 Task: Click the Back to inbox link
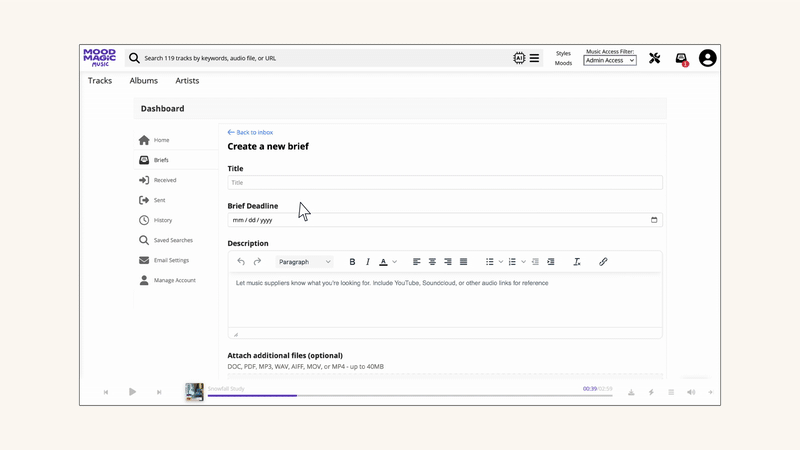[x=250, y=132]
